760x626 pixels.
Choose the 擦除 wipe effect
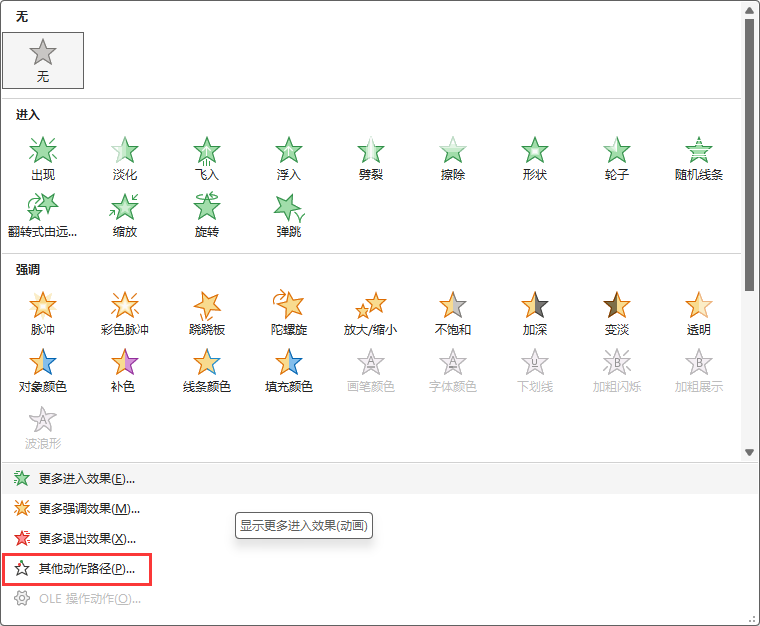(x=453, y=158)
